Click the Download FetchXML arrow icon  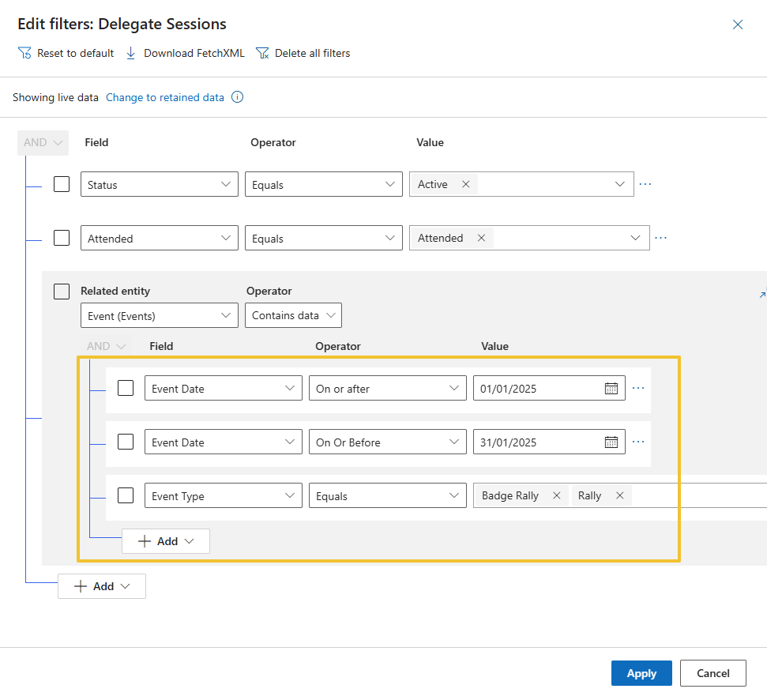coord(131,53)
